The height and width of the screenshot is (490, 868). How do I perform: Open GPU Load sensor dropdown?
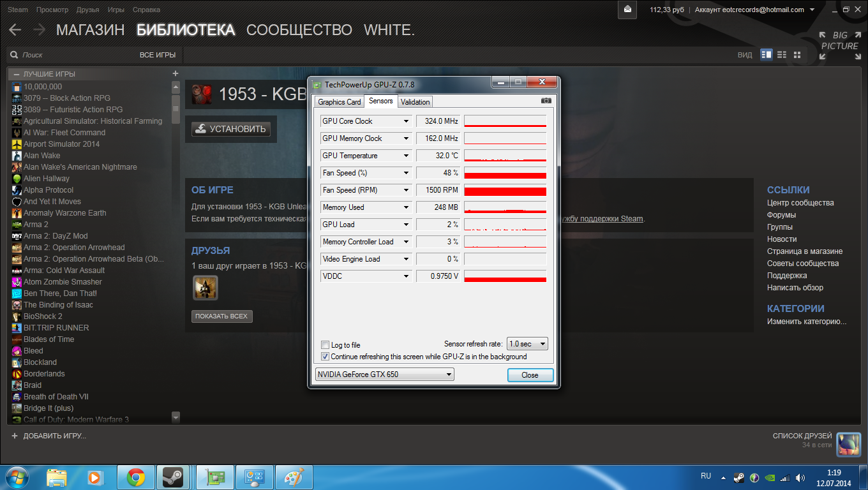coord(406,225)
